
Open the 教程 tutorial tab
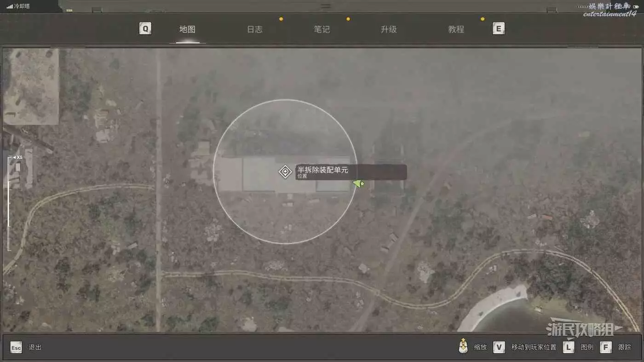456,29
